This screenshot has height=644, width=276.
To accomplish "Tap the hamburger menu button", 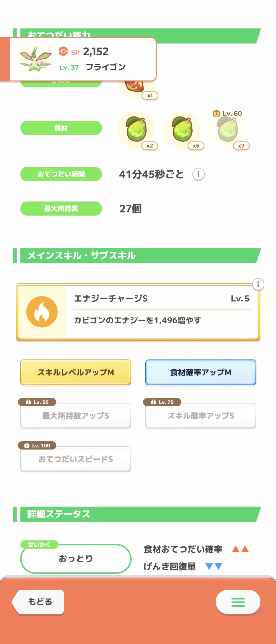I will [x=238, y=602].
